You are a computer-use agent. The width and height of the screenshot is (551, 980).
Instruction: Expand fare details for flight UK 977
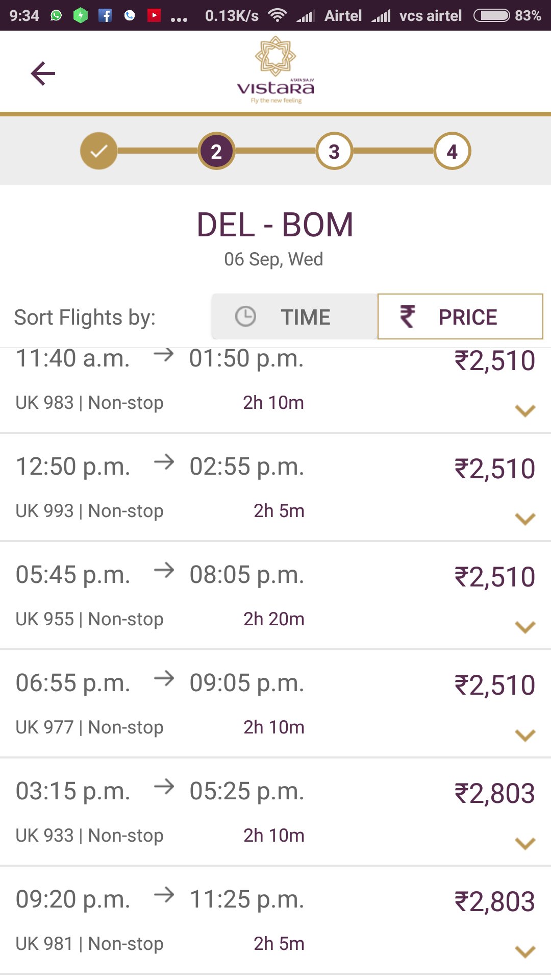tap(525, 735)
